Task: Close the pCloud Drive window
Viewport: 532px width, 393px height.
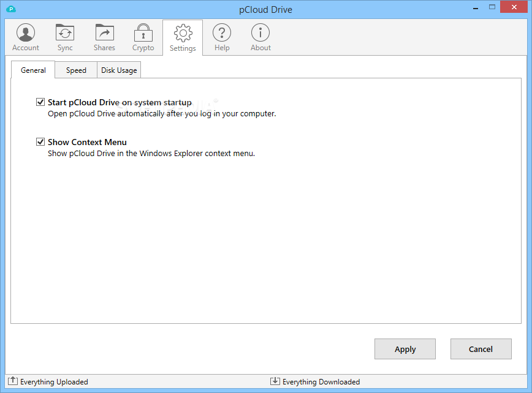Action: (x=514, y=7)
